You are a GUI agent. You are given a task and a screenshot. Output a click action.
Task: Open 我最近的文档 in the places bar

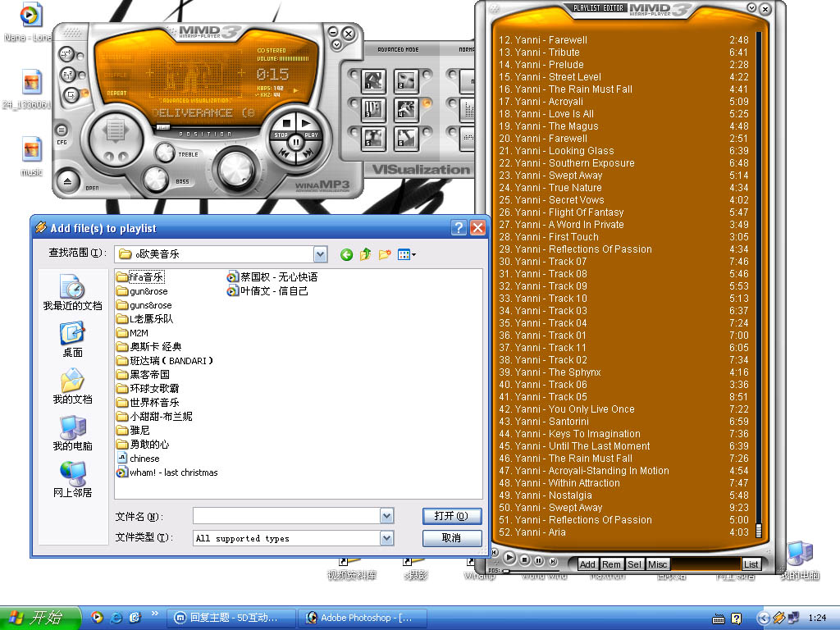pyautogui.click(x=72, y=293)
